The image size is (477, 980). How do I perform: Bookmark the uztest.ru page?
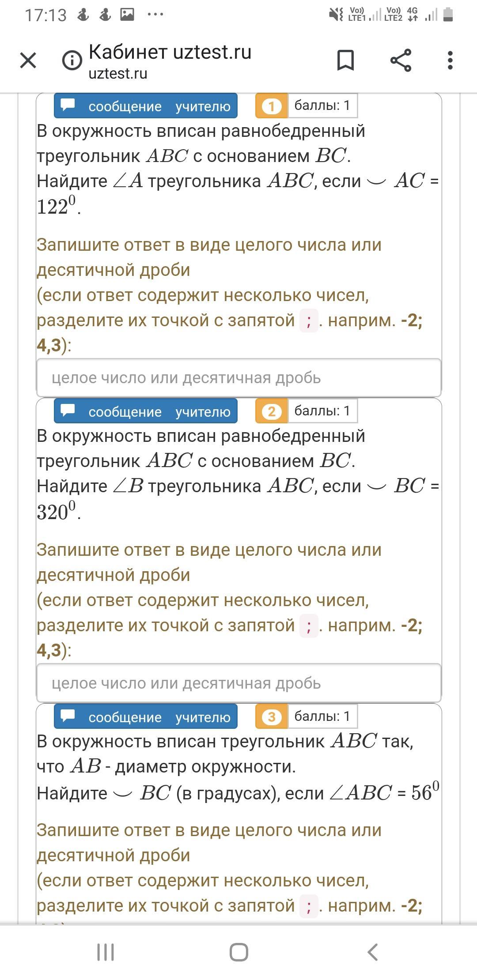pyautogui.click(x=345, y=60)
